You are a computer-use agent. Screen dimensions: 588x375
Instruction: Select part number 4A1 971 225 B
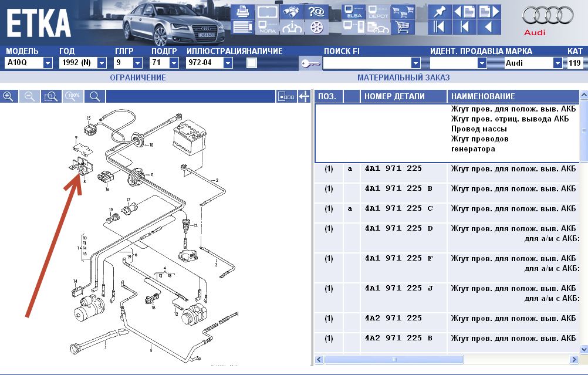coord(398,189)
